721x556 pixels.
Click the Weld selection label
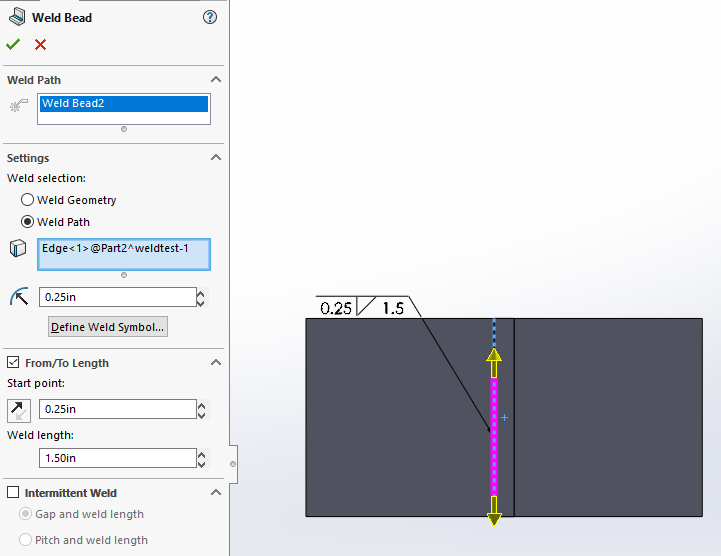[x=46, y=178]
